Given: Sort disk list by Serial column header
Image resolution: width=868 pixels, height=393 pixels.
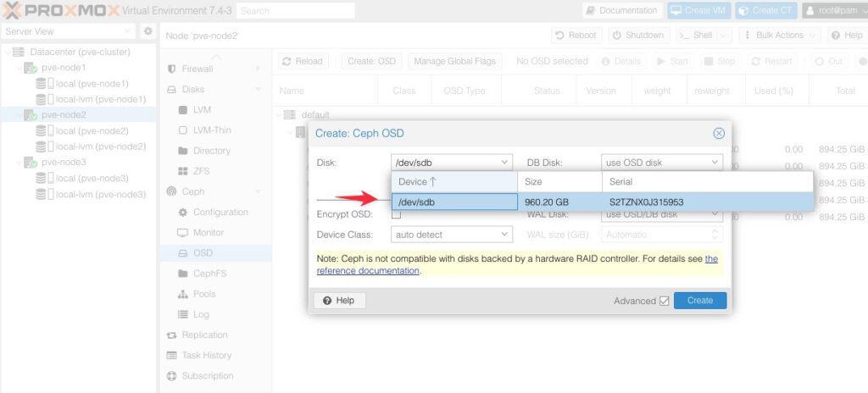Looking at the screenshot, I should (708, 181).
